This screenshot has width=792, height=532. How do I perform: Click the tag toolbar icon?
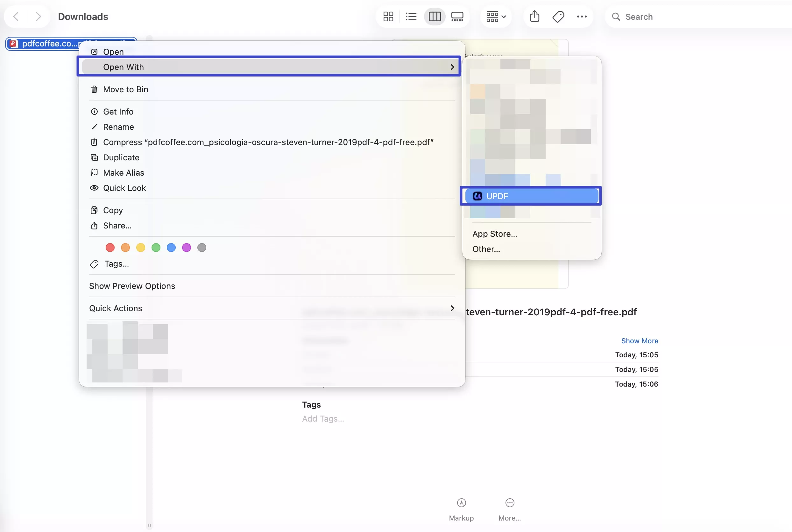pyautogui.click(x=558, y=17)
